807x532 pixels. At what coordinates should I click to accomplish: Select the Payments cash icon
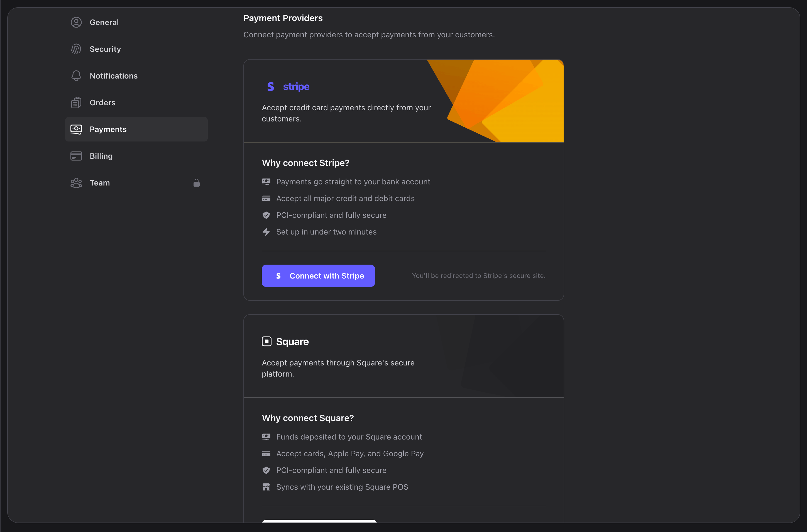coord(76,129)
